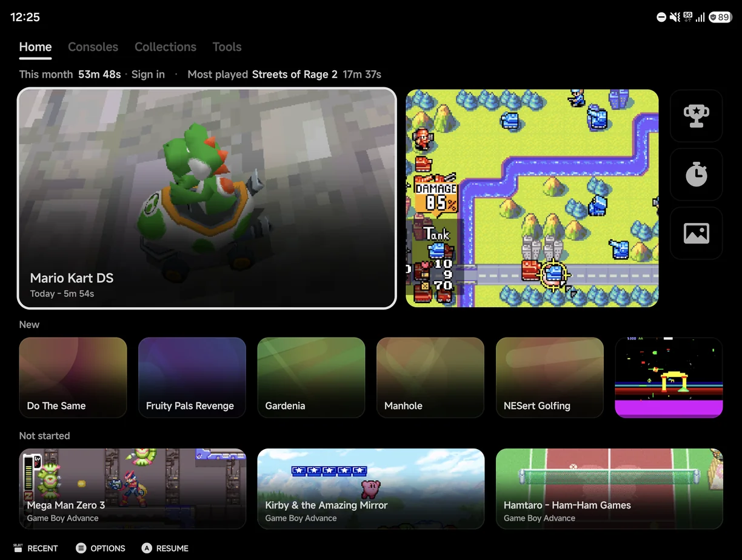Image resolution: width=742 pixels, height=560 pixels.
Task: Start Kirby & the Amazing Mirror
Action: click(x=371, y=488)
